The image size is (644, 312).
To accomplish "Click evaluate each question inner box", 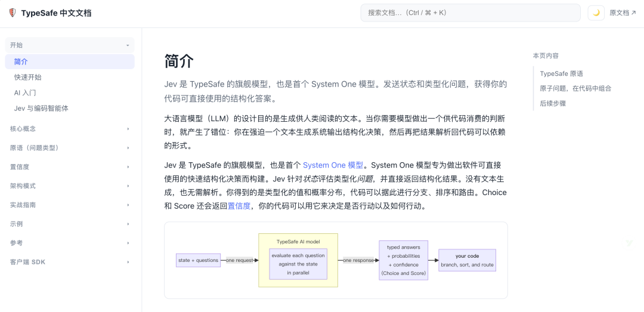I will point(298,264).
